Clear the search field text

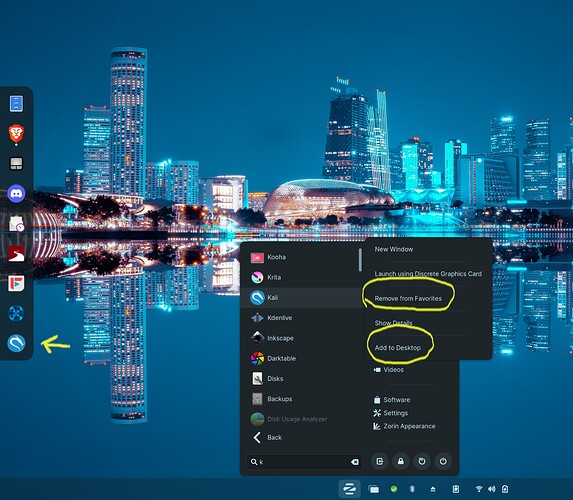coord(354,462)
